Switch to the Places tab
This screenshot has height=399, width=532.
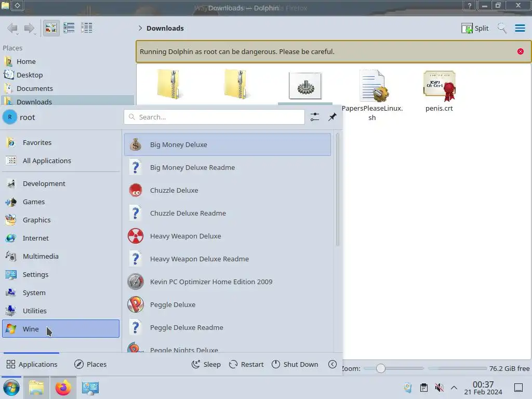(x=90, y=364)
